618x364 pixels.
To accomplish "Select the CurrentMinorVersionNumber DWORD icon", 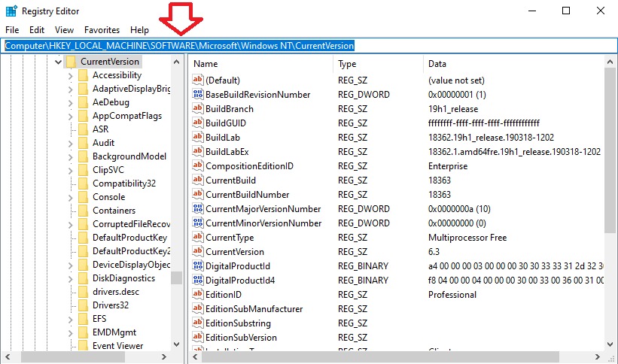I will tap(197, 223).
